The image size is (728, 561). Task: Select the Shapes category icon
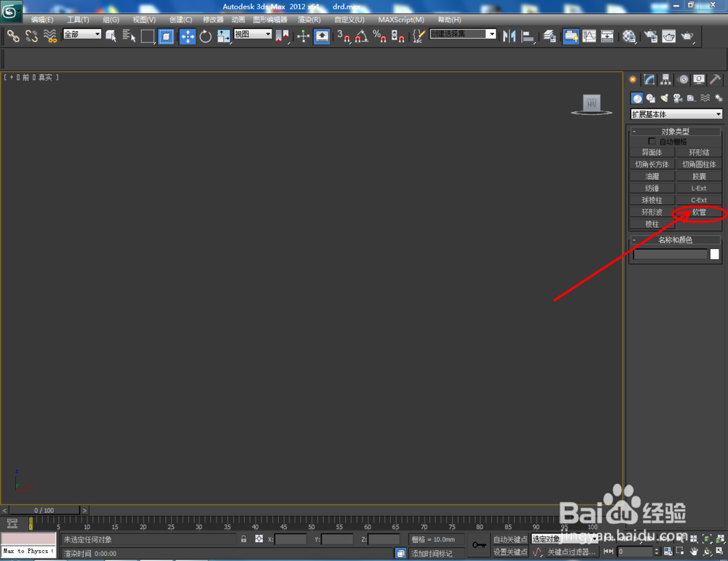click(650, 98)
